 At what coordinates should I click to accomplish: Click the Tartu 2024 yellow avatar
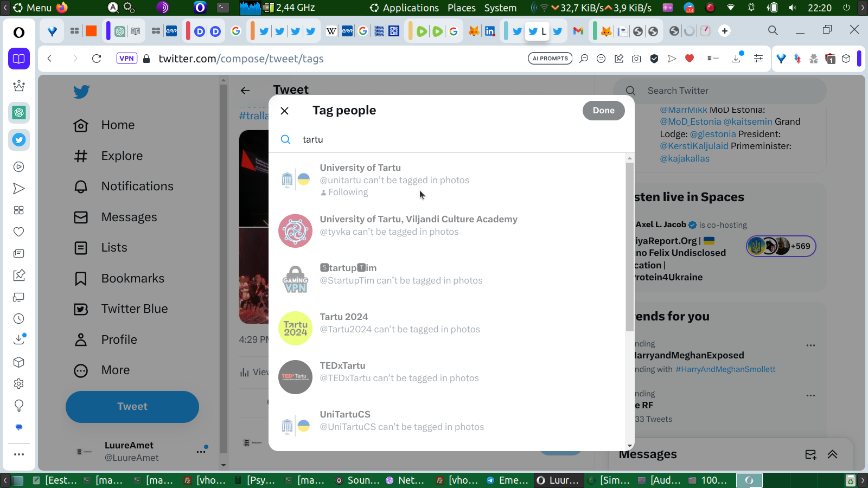(x=295, y=328)
